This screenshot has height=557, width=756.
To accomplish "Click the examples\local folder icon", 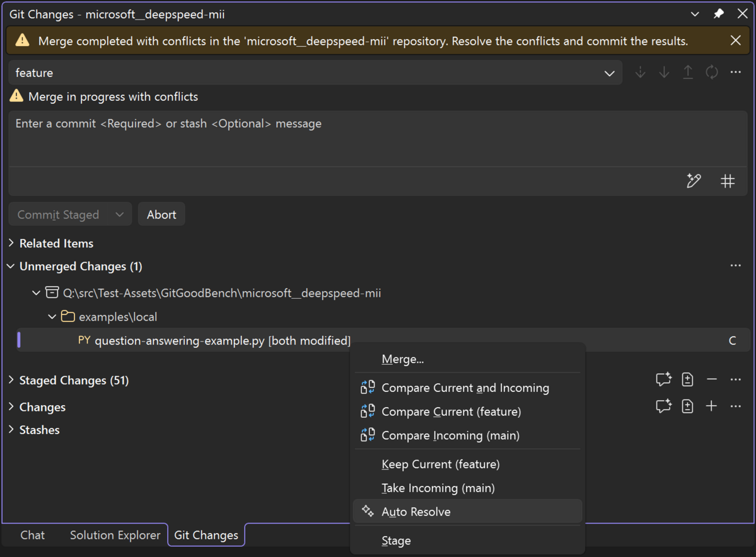I will click(x=67, y=316).
